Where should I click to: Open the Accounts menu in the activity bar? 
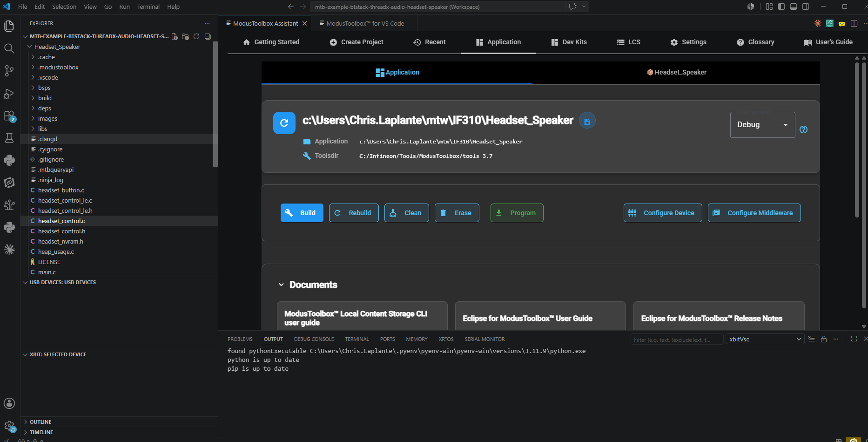[9, 403]
